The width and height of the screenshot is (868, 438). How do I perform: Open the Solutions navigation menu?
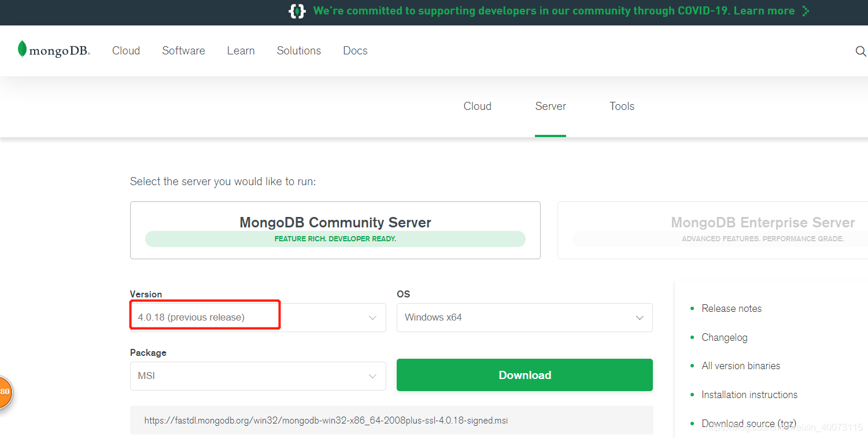pyautogui.click(x=299, y=51)
